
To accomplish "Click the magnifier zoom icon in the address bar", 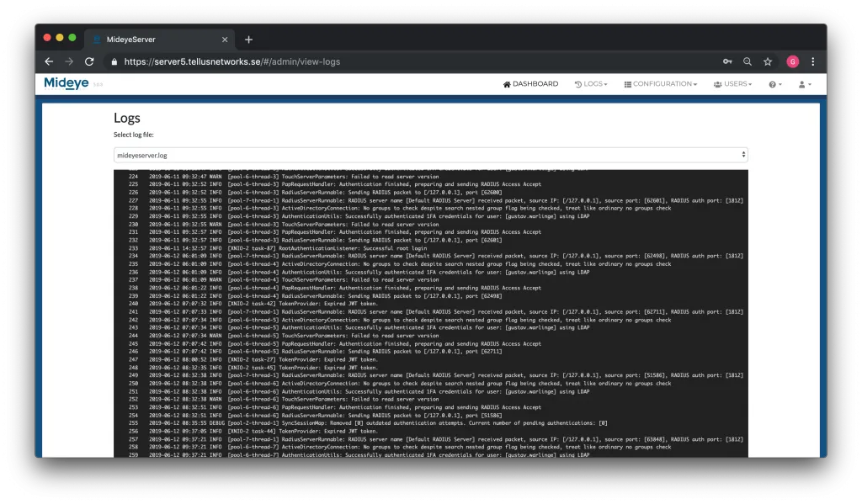I will 747,61.
